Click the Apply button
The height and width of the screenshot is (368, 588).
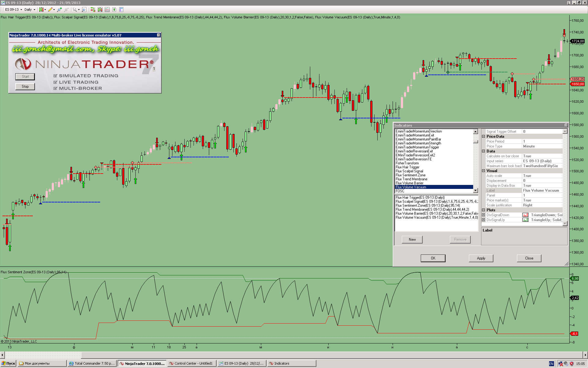coord(481,258)
